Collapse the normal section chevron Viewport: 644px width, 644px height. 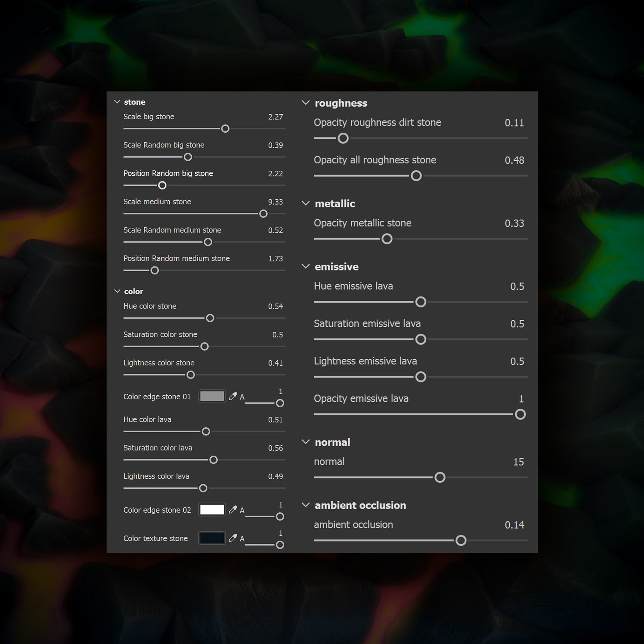pos(305,442)
